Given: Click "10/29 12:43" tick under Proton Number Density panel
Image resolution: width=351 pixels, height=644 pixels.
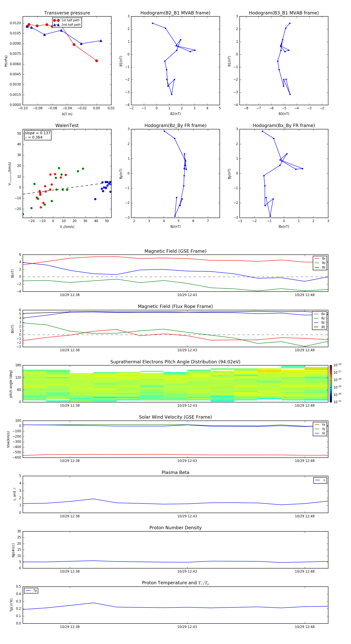Looking at the screenshot, I should 187,571.
